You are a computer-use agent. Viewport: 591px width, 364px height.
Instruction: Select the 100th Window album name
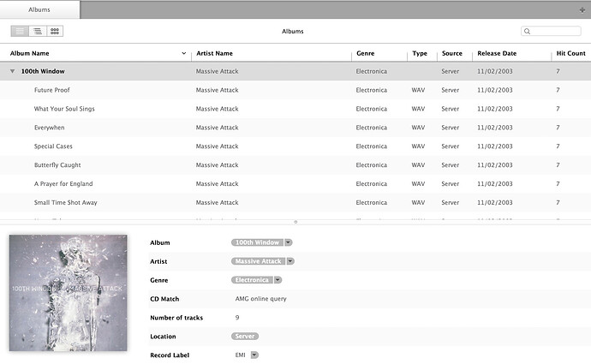tap(43, 71)
